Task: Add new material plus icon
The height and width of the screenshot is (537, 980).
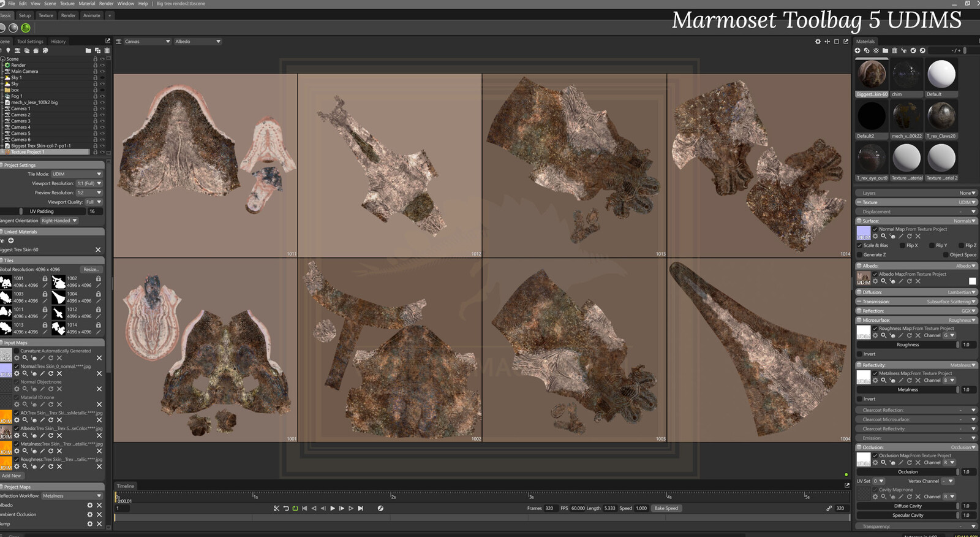Action: [x=858, y=50]
